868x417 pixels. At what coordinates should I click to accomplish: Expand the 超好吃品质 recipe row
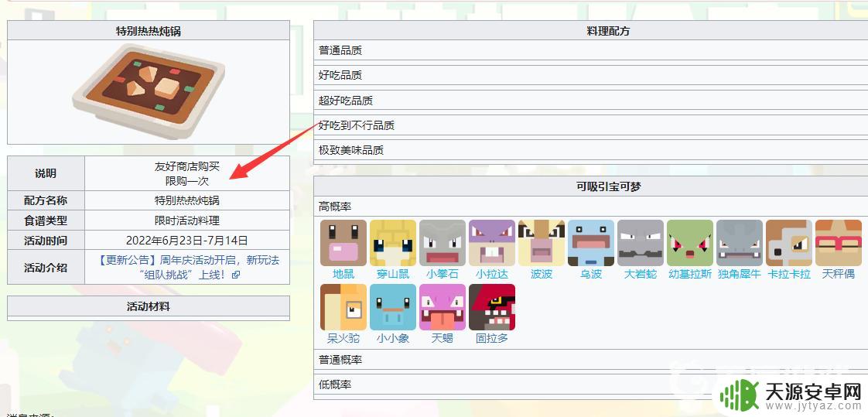coord(591,101)
